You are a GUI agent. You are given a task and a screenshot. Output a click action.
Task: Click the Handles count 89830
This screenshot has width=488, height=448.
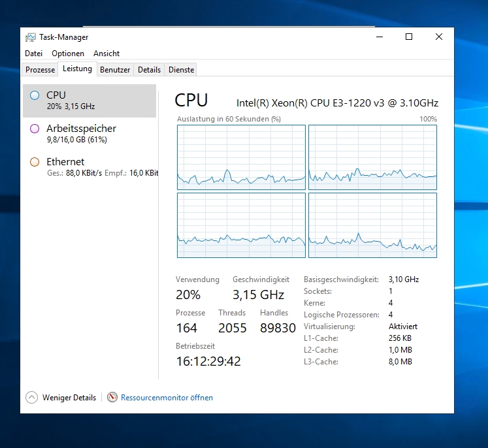point(278,328)
